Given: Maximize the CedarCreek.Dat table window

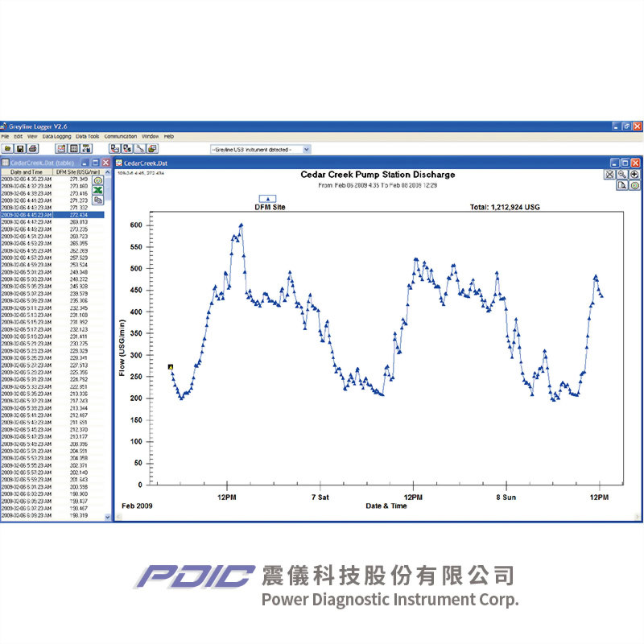Looking at the screenshot, I should click(95, 163).
